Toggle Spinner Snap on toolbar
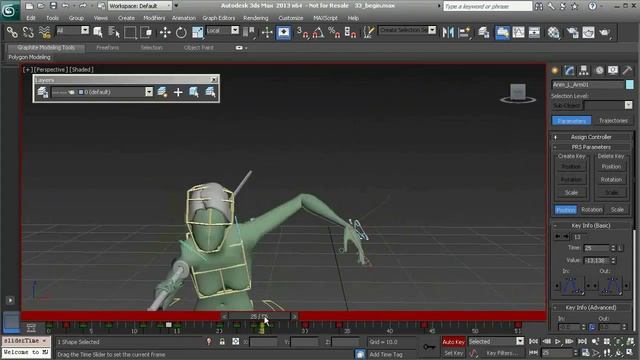The width and height of the screenshot is (640, 360). click(350, 32)
